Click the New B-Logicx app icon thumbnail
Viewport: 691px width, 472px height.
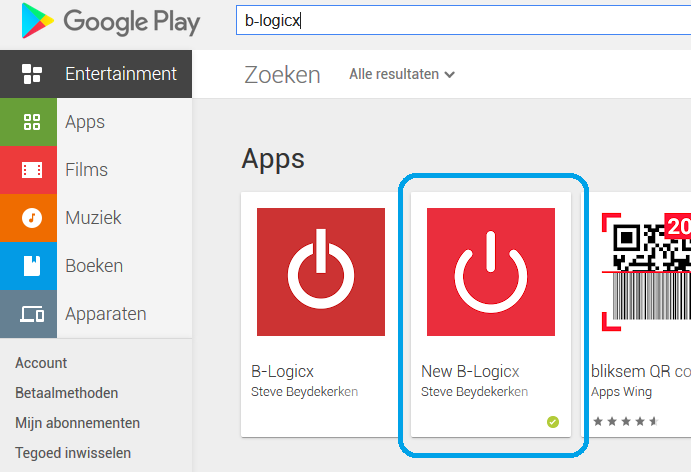point(491,272)
